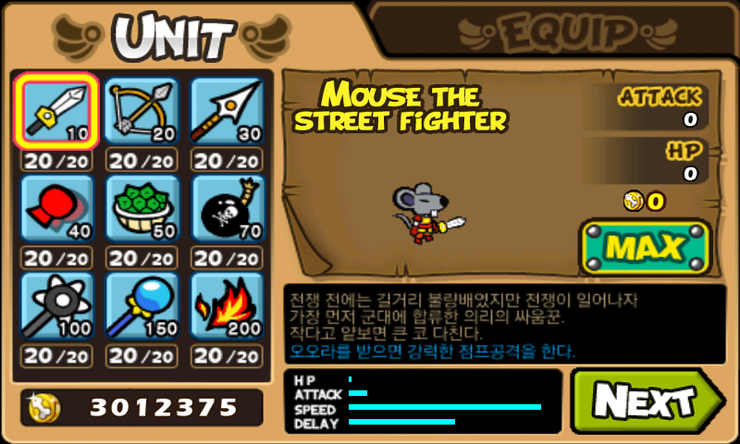This screenshot has width=740, height=444.
Task: Click the upgrade cost coin icon
Action: pyautogui.click(x=633, y=201)
